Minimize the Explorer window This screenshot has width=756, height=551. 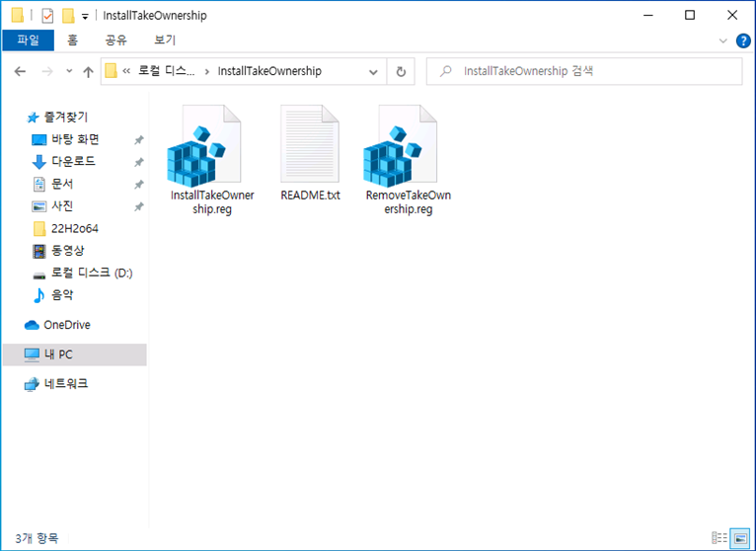tap(648, 16)
